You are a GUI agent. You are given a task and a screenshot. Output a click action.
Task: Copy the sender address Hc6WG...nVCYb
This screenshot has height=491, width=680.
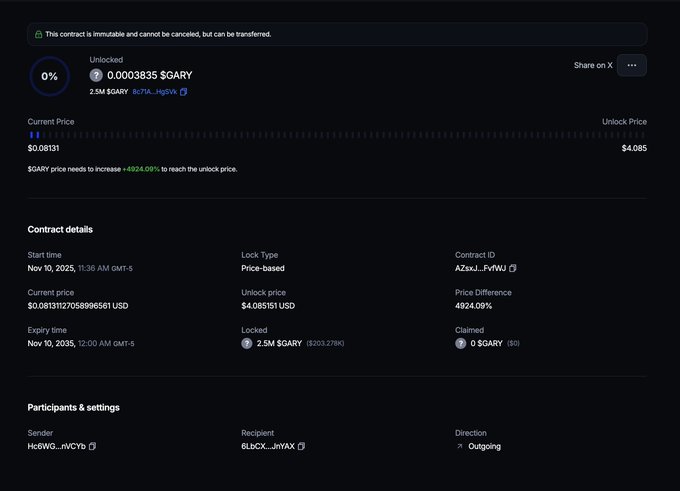coord(92,446)
